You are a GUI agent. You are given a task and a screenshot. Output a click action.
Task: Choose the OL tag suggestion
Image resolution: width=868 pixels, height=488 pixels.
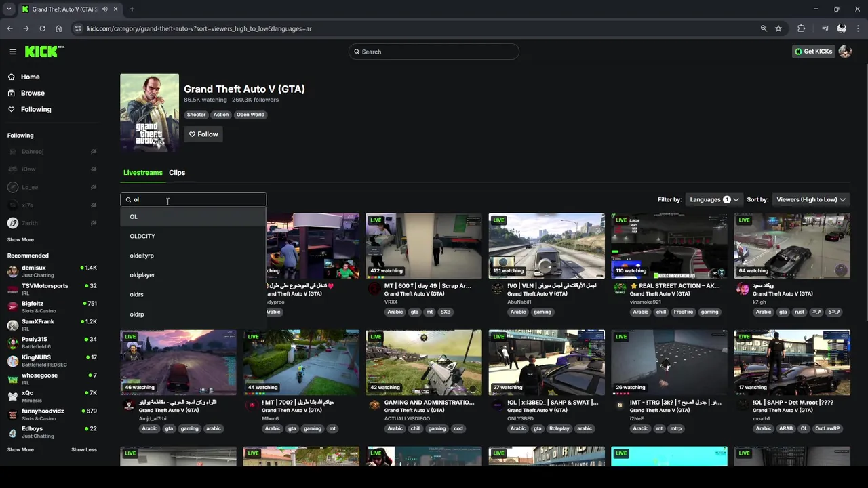pos(193,217)
